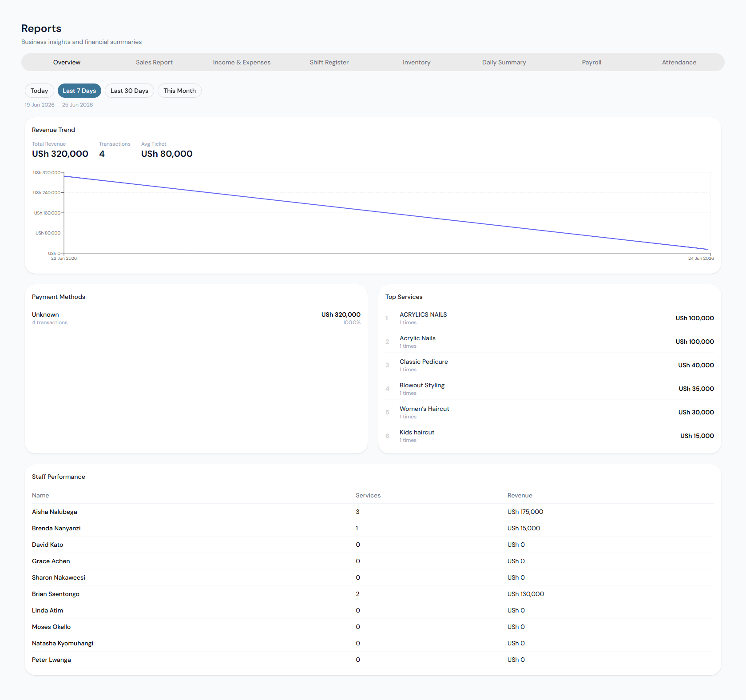
Task: Click the Reports page heading
Action: (x=41, y=28)
